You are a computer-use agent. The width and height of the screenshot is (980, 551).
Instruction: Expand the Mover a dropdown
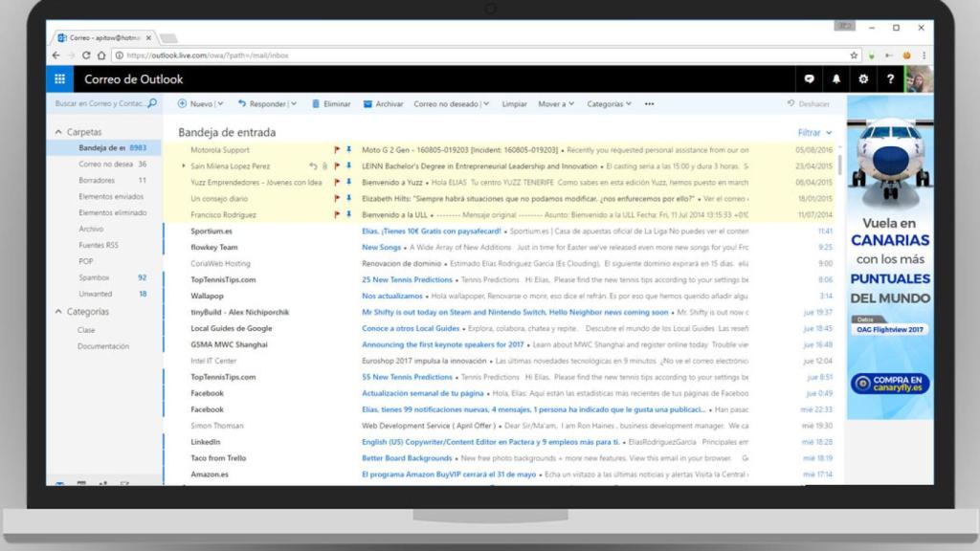coord(555,105)
